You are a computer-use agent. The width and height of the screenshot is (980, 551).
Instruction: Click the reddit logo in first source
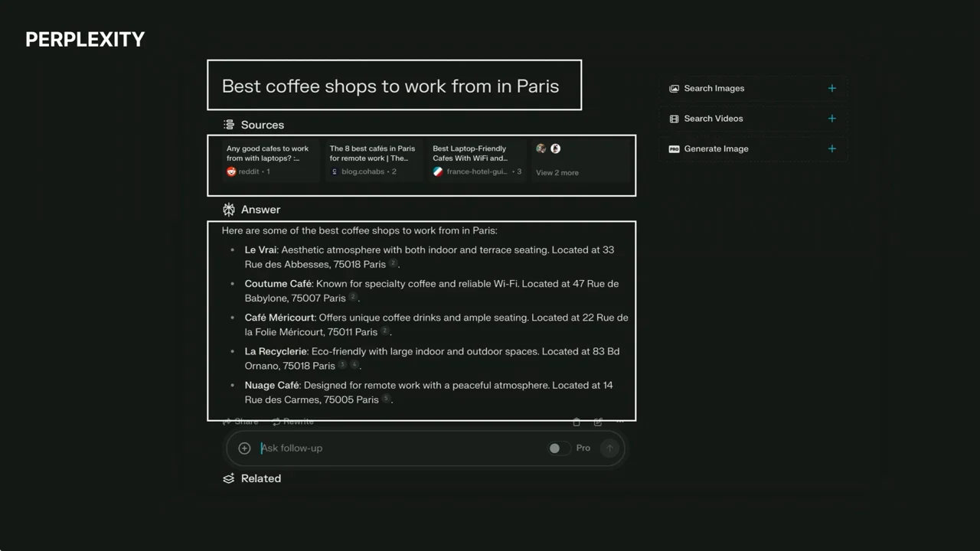(231, 171)
